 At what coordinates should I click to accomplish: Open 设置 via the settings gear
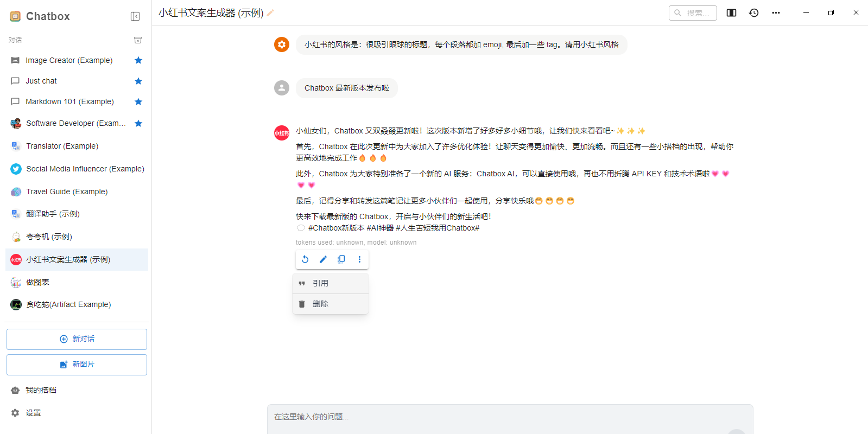click(33, 412)
